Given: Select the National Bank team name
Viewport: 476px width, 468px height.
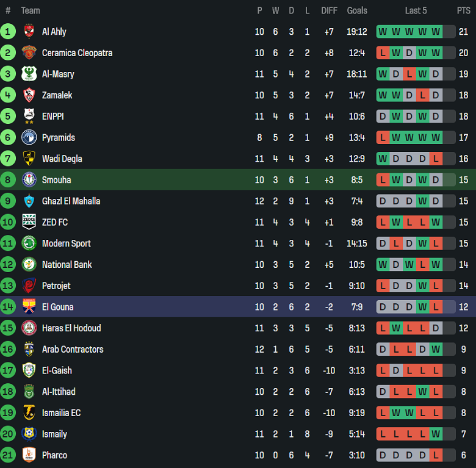Looking at the screenshot, I should click(x=67, y=265).
